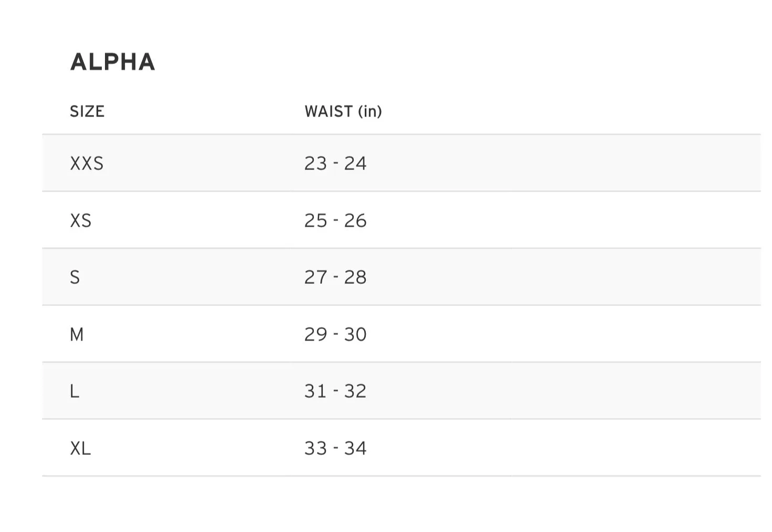Select the XL size cell
Image resolution: width=772 pixels, height=532 pixels.
point(80,448)
